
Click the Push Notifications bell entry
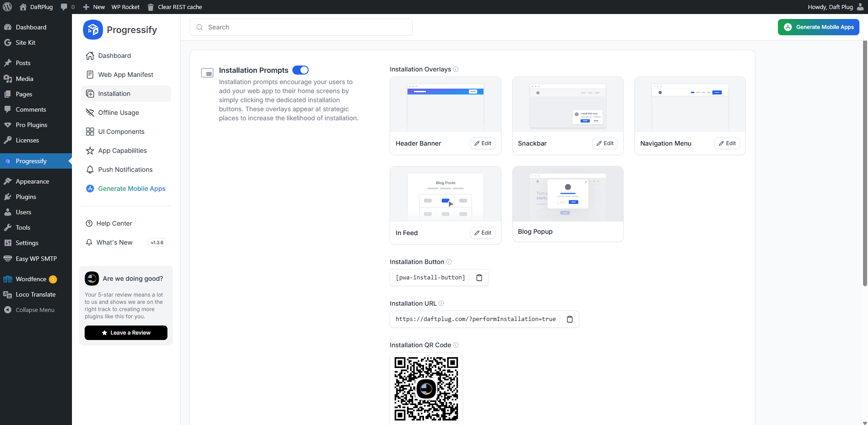pyautogui.click(x=125, y=170)
